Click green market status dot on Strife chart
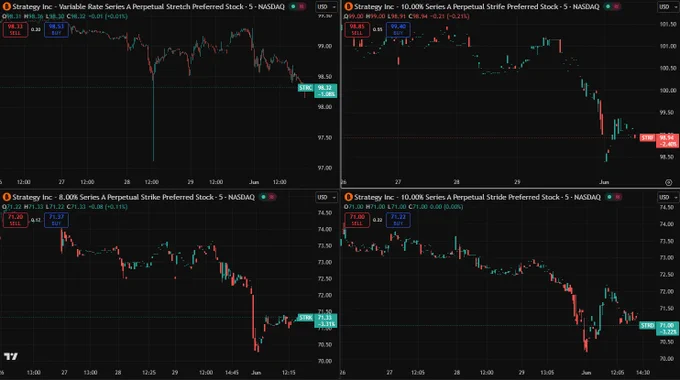Viewport: 680px width, 380px height. pos(608,7)
